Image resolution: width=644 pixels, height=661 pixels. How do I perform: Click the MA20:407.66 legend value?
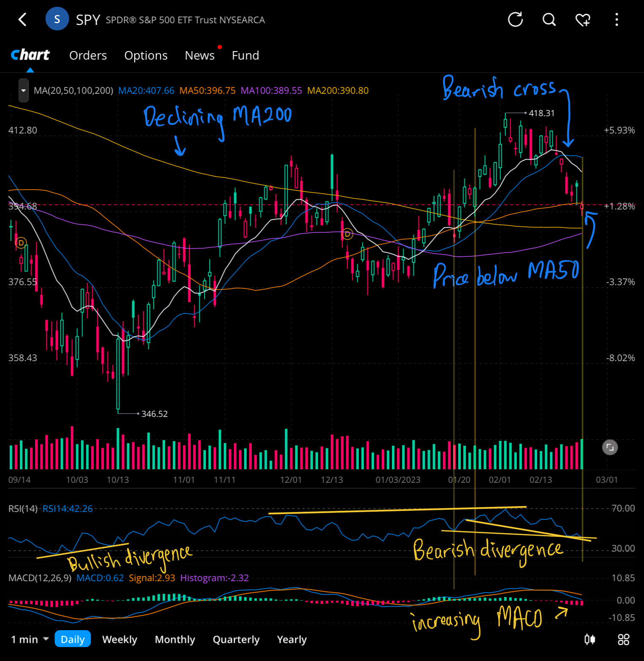[146, 90]
